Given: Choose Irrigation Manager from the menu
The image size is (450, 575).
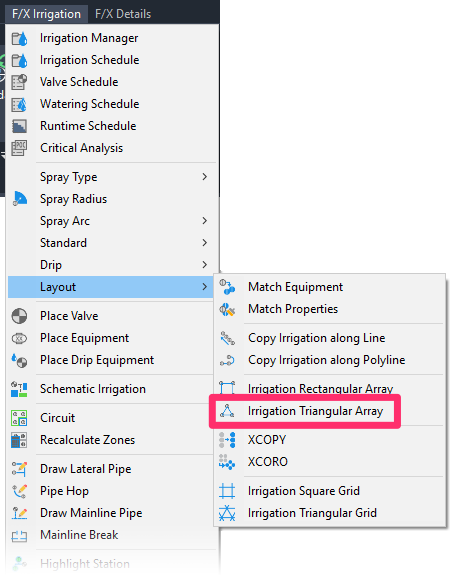Looking at the screenshot, I should pyautogui.click(x=111, y=38).
